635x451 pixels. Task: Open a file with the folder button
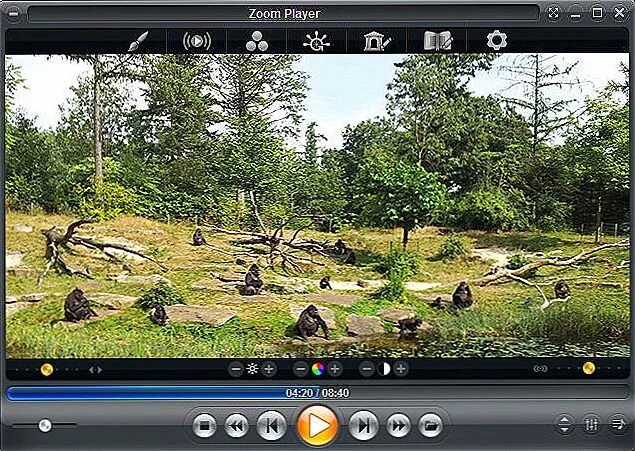430,425
